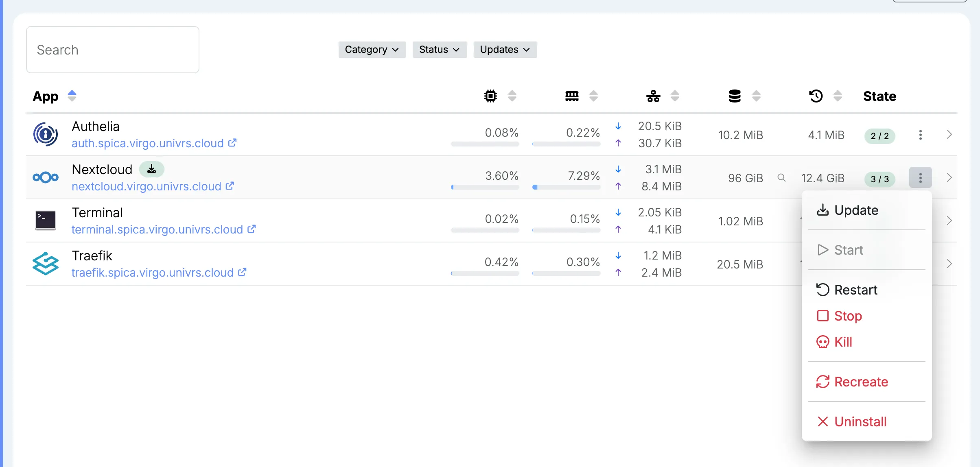Screen dimensions: 980x467
Task: Click the update-available badge next to Nextcloud
Action: 152,169
